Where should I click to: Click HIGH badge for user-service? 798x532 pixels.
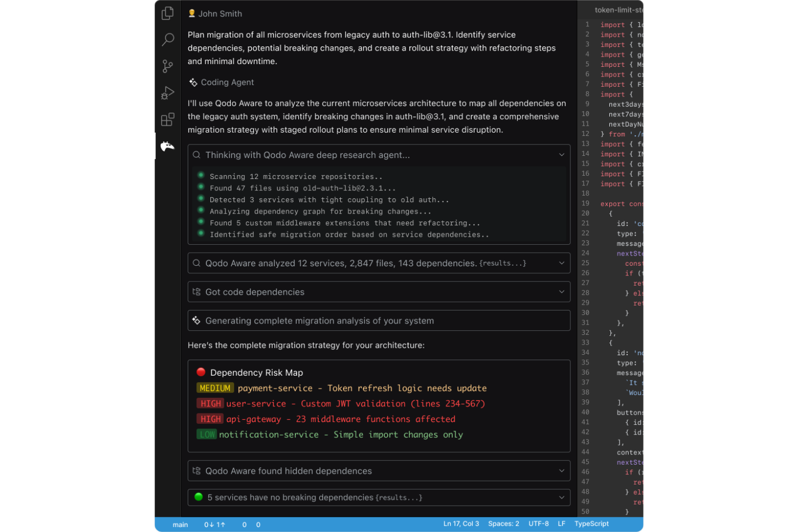[x=210, y=404]
